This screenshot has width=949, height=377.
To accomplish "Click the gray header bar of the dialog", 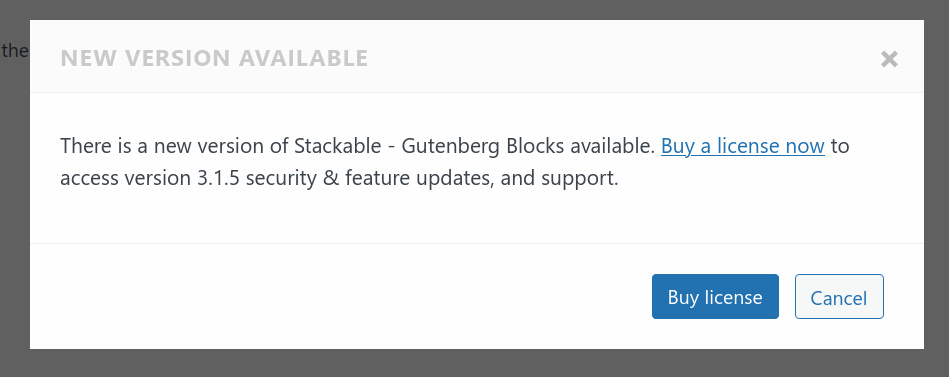I will 474,56.
